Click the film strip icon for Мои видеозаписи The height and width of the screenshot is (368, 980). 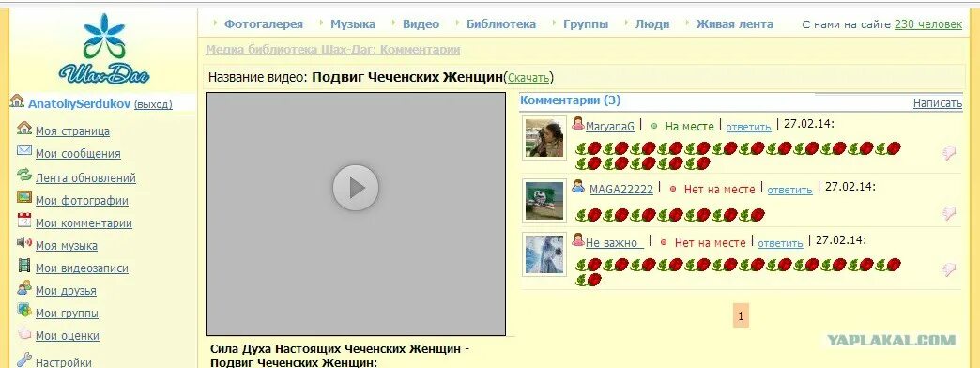pyautogui.click(x=24, y=266)
